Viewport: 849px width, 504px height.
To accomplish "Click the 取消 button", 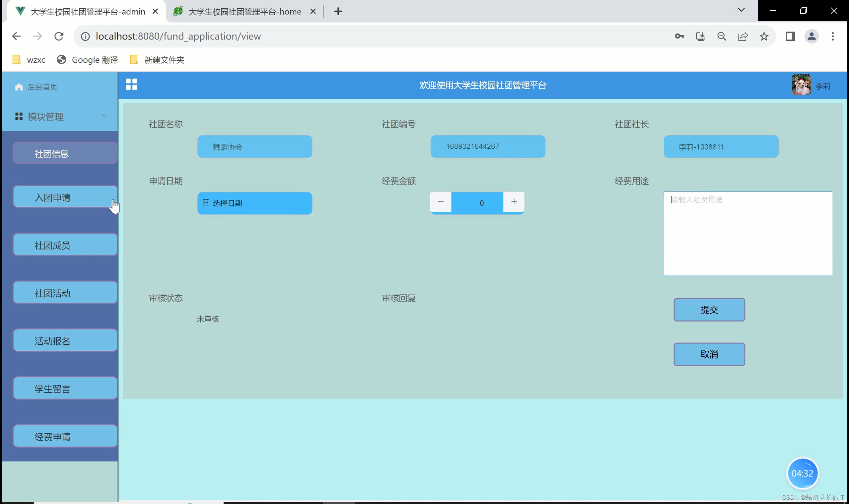I will pyautogui.click(x=709, y=354).
